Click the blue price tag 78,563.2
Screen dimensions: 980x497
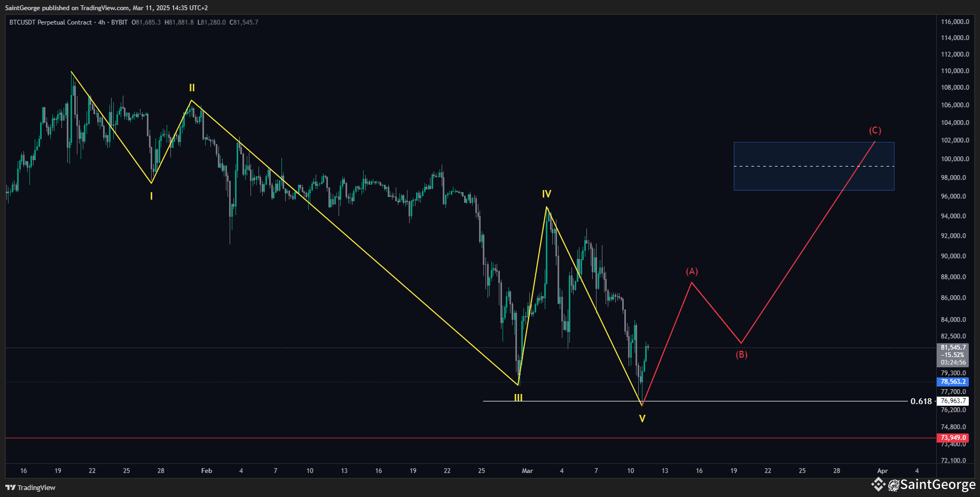click(x=953, y=382)
